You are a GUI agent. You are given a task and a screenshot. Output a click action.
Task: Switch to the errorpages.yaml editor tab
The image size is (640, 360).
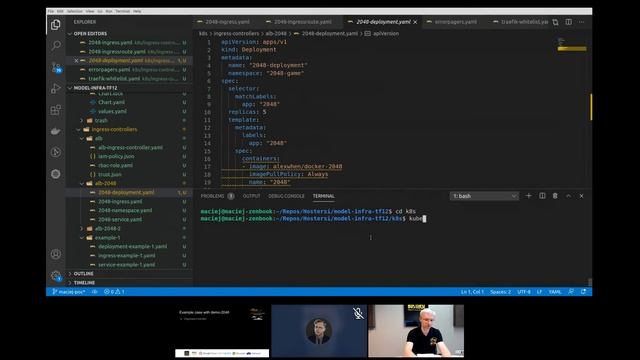pyautogui.click(x=455, y=22)
